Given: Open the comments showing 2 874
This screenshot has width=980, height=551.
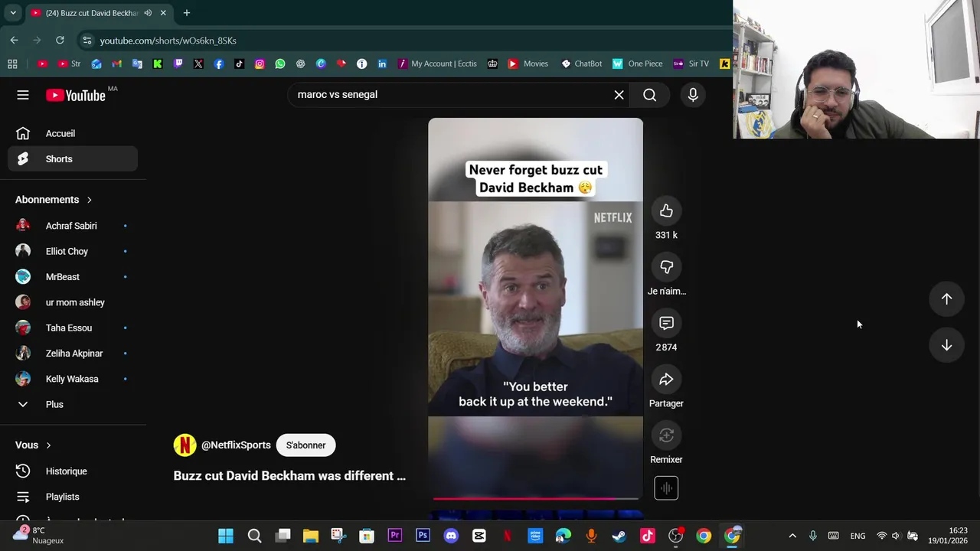Looking at the screenshot, I should 666,323.
